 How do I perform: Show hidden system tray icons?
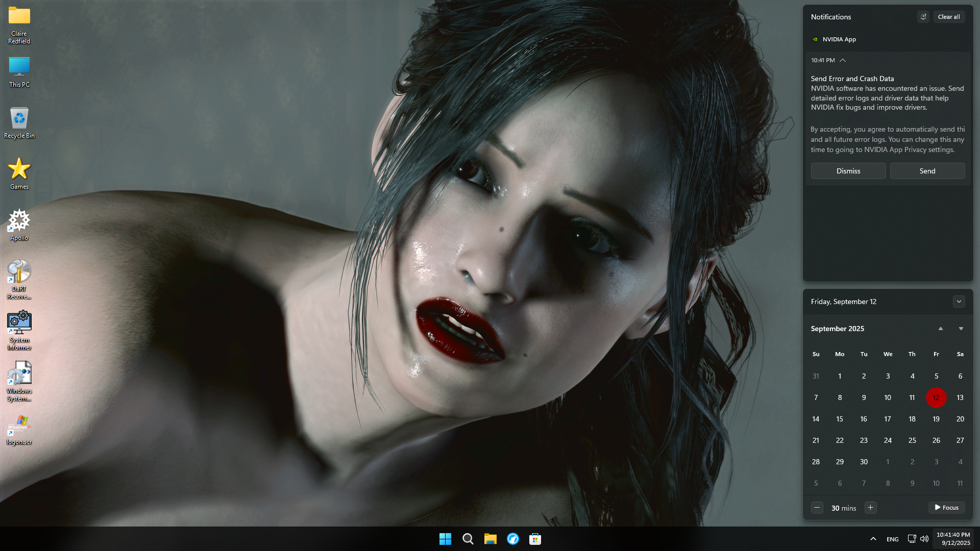[x=873, y=539]
